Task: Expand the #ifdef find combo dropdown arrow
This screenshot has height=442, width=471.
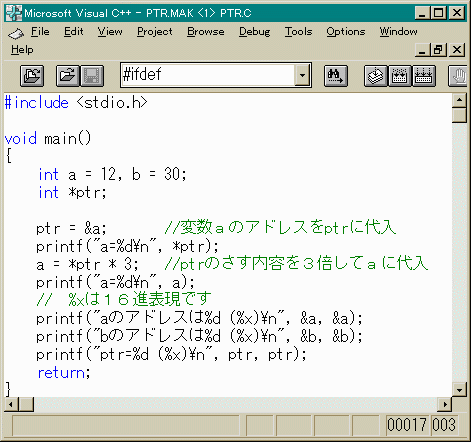Action: (x=303, y=75)
